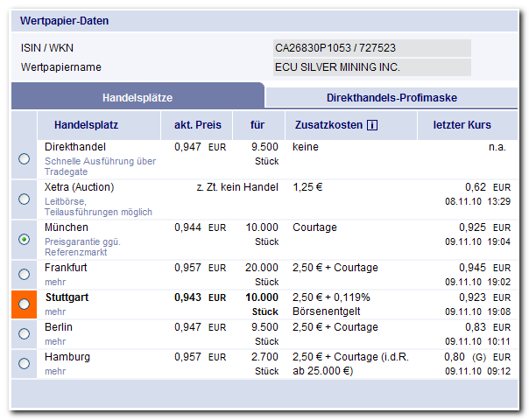Click the Leitbörse Teilausführungen link under Xetra
Viewport: 529px width, 420px height.
(x=98, y=206)
